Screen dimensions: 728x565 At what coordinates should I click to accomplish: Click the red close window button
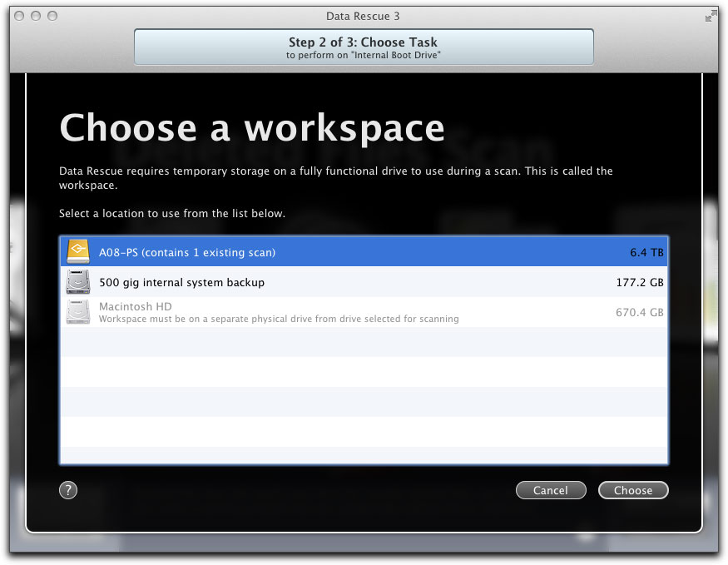[20, 16]
